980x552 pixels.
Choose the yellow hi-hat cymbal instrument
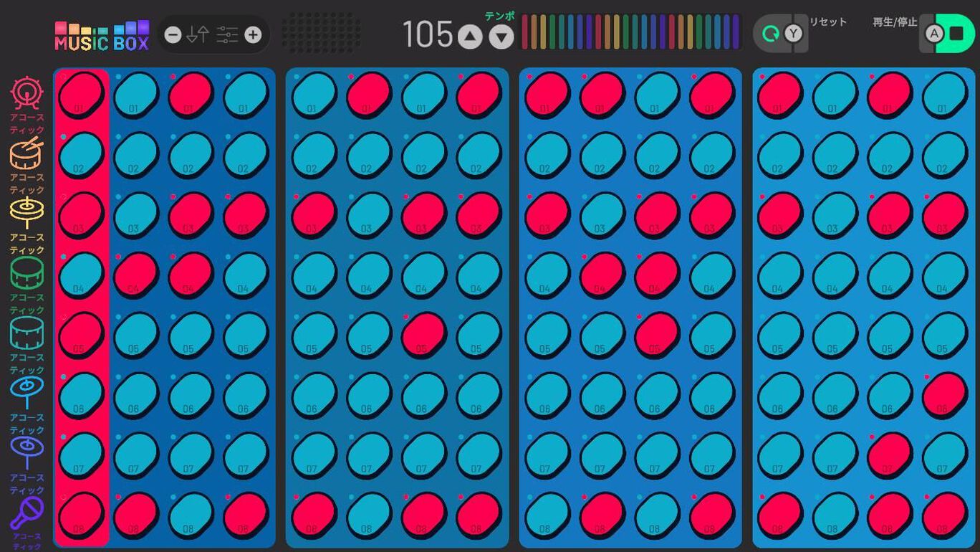(x=27, y=213)
